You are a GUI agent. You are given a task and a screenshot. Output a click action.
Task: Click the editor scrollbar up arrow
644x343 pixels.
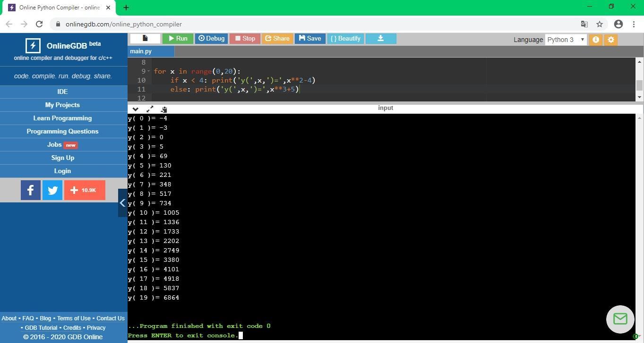[x=639, y=62]
